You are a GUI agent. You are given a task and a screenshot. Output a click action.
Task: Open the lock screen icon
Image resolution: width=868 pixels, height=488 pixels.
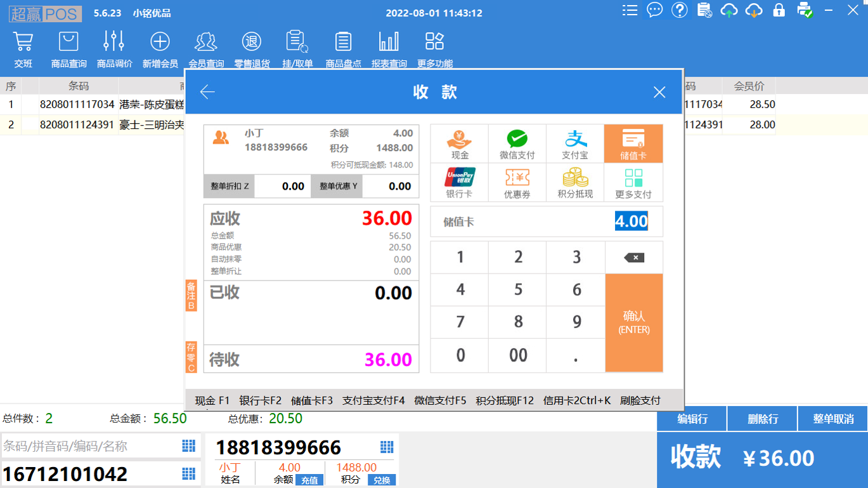click(x=779, y=10)
